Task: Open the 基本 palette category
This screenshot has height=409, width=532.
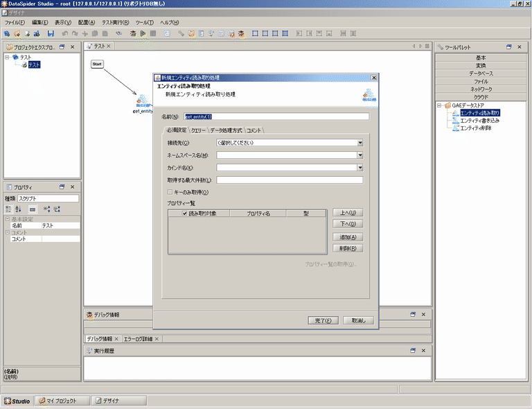Action: tap(481, 58)
